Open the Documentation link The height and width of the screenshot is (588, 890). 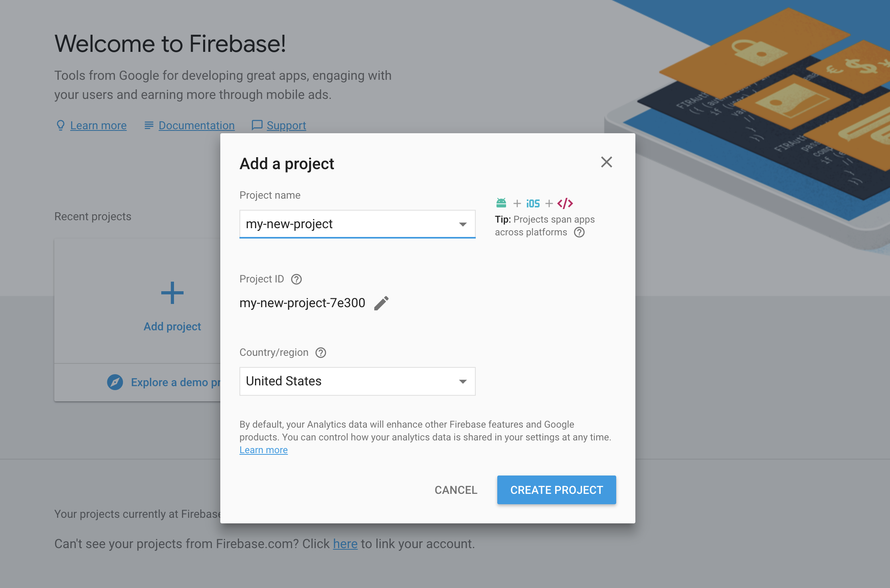196,125
